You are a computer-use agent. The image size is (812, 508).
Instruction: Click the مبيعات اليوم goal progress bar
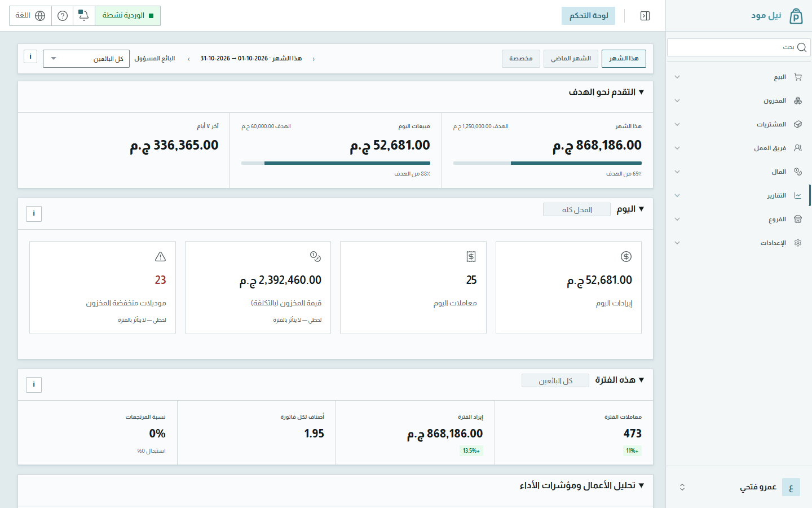coord(336,163)
